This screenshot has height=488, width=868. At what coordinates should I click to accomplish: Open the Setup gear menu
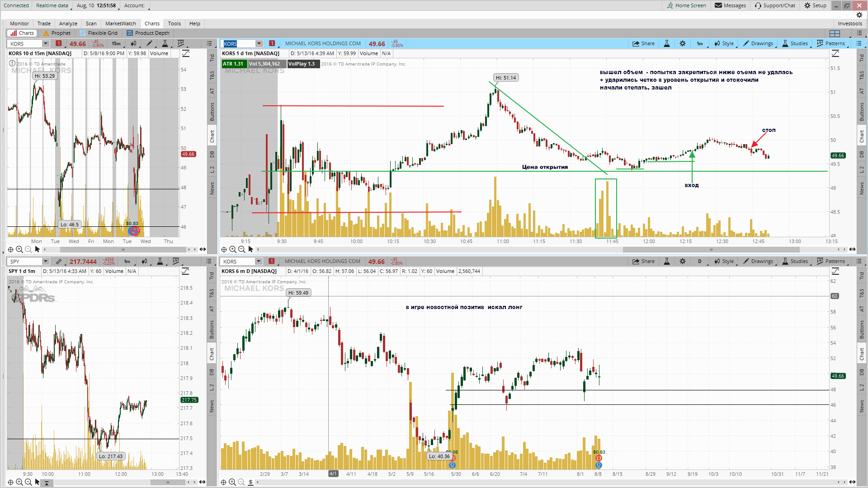[x=815, y=5]
